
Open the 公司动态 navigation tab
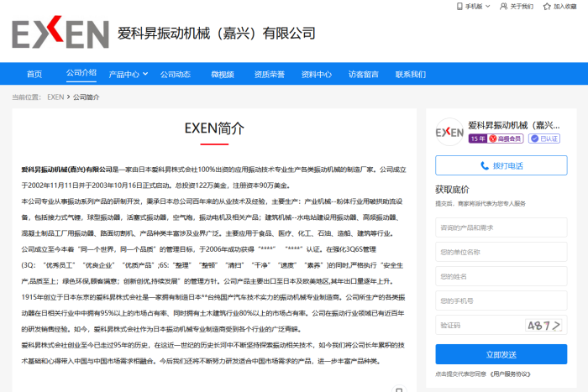click(176, 75)
